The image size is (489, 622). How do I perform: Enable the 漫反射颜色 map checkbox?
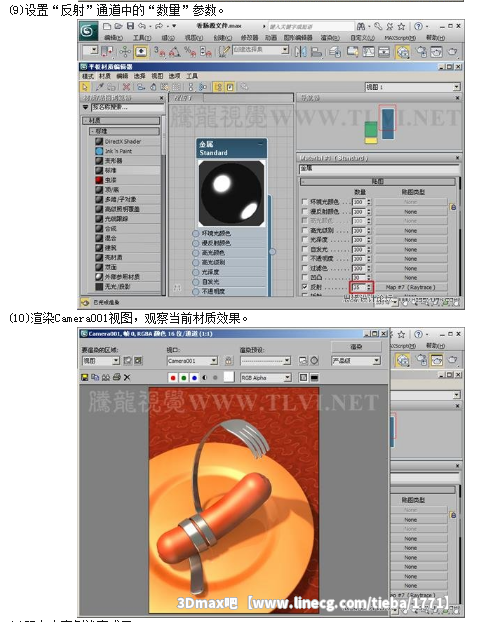point(305,211)
